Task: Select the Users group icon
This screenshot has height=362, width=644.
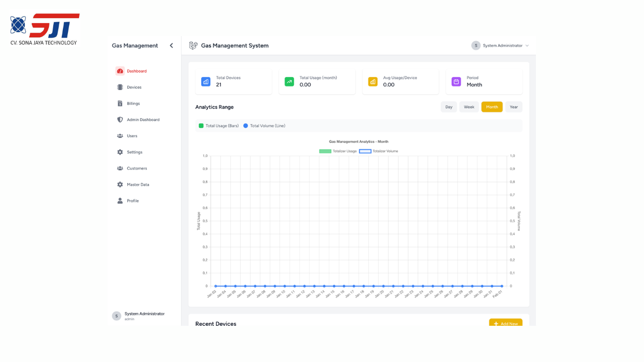Action: tap(120, 136)
